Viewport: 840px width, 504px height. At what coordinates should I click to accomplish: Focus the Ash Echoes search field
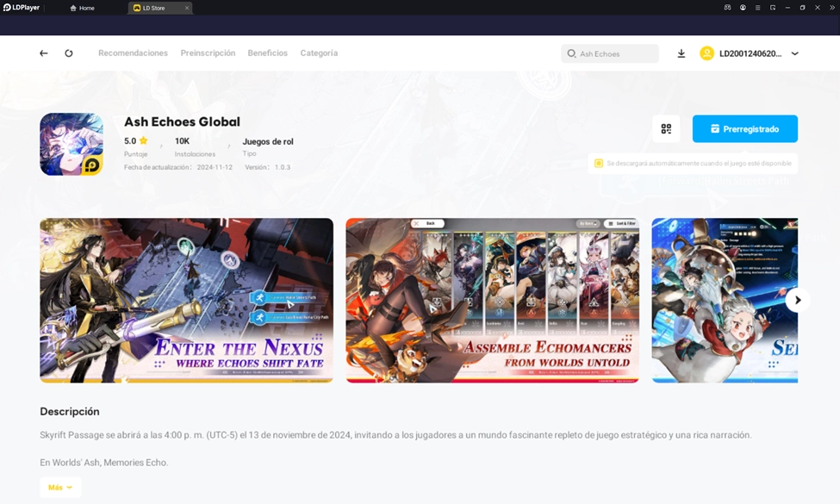click(610, 53)
